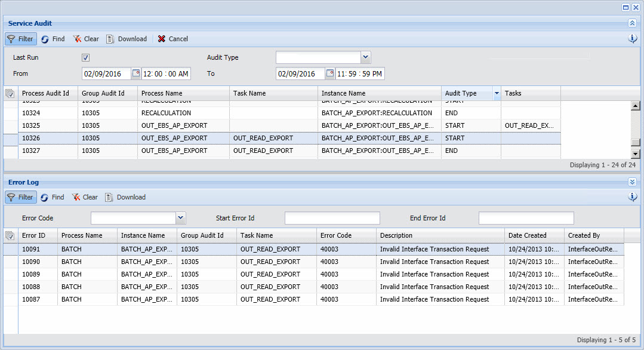Toggle select-all in the Service Audit grid header

pos(10,93)
